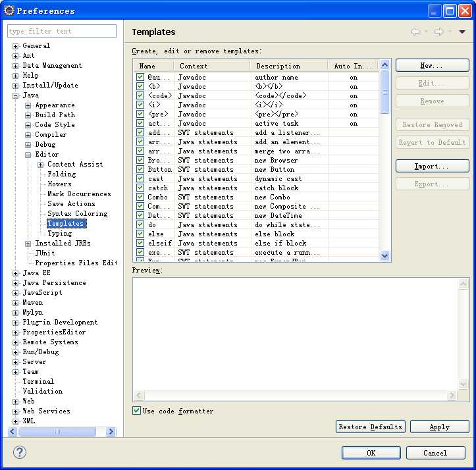Screen dimensions: 476x470
Task: Expand the Web Services node
Action: click(15, 411)
